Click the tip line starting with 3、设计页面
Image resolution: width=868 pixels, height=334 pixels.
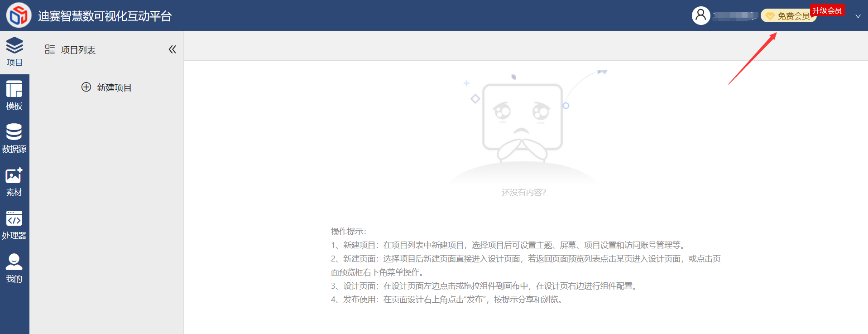click(x=485, y=286)
